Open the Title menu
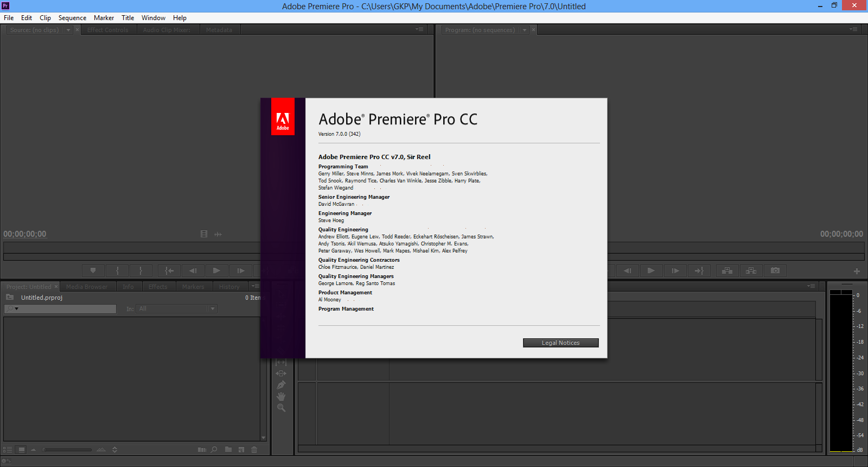The height and width of the screenshot is (467, 868). pos(127,18)
